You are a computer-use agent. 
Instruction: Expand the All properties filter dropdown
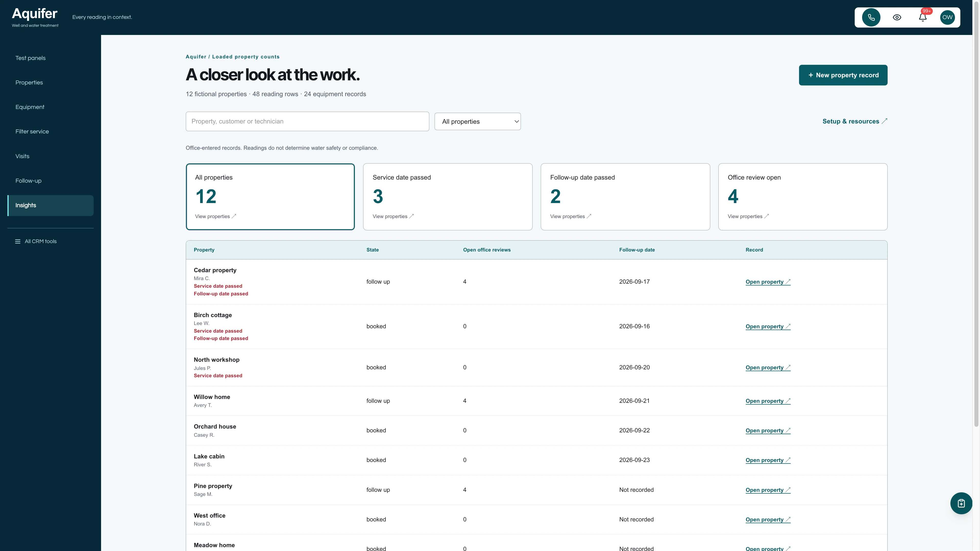point(477,121)
